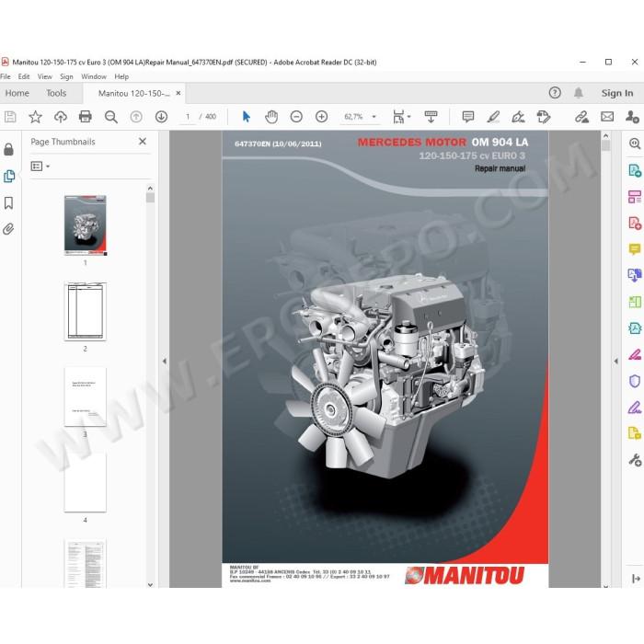Open the Attachments paperclip panel
The width and height of the screenshot is (644, 644).
pyautogui.click(x=8, y=229)
